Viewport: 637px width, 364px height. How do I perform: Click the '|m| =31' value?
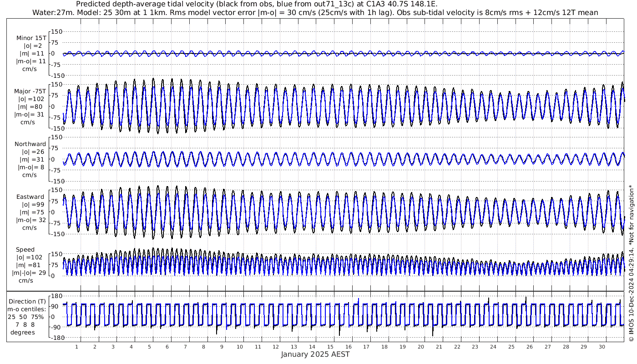31,160
